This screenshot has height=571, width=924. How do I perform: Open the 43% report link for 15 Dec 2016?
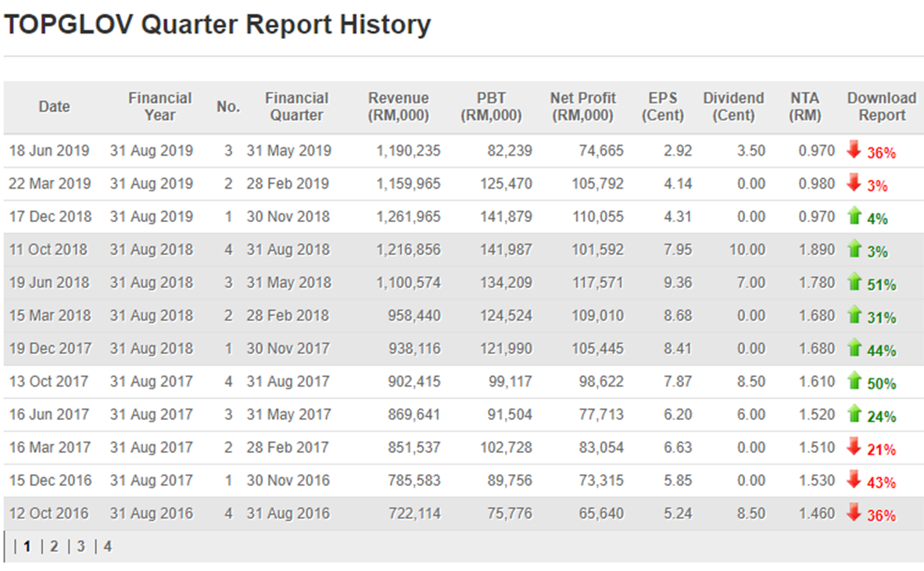tap(881, 483)
